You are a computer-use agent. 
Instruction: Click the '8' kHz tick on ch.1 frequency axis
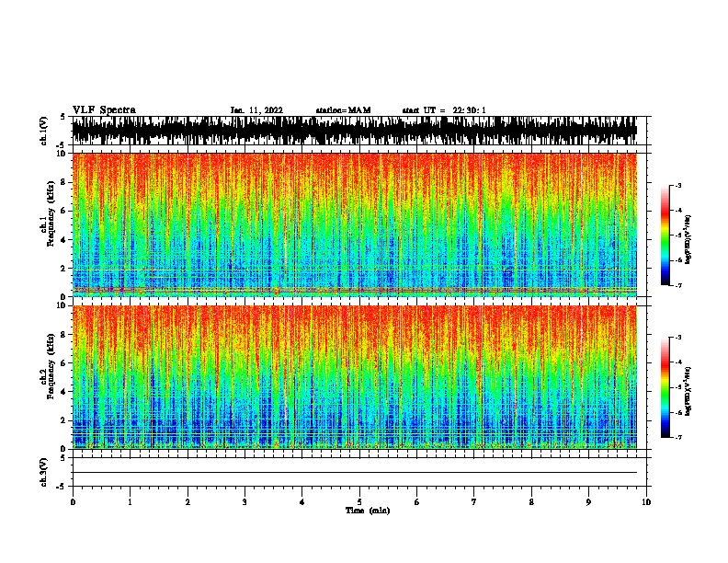[64, 182]
